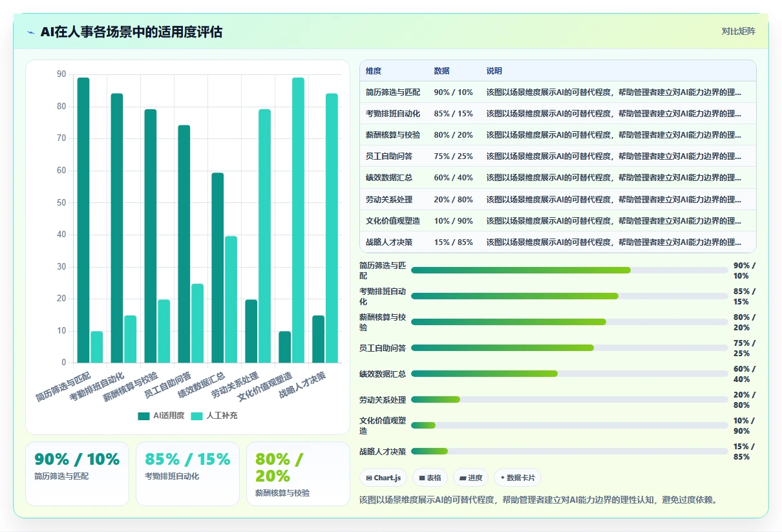
Task: Click the lightning icon beside the title
Action: (31, 32)
